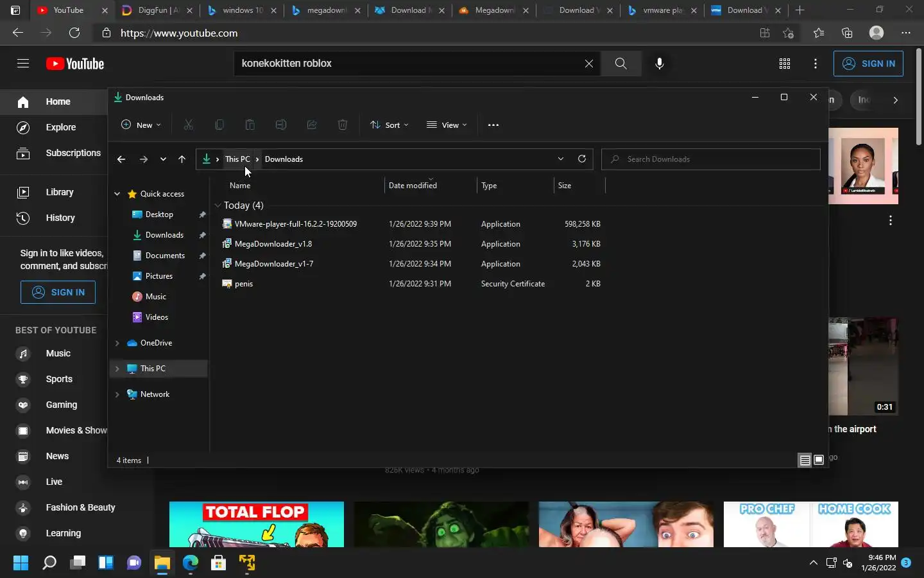Open Edge profile avatar icon
The width and height of the screenshot is (924, 578).
pyautogui.click(x=877, y=33)
